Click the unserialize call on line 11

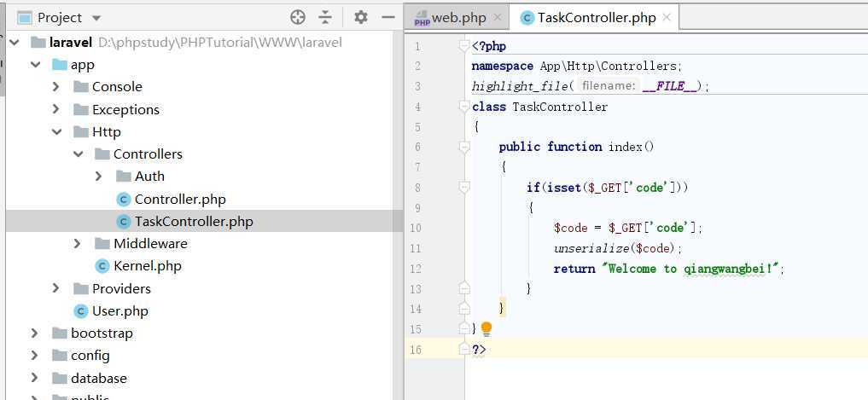[x=591, y=248]
